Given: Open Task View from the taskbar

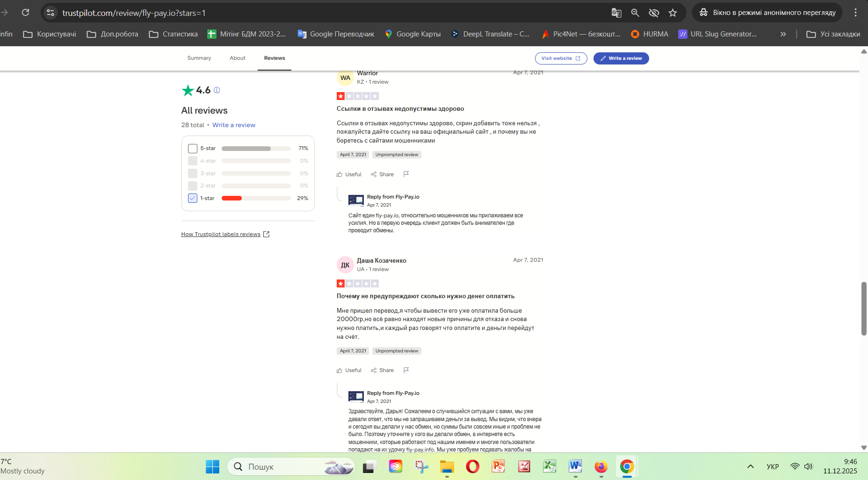Looking at the screenshot, I should [370, 466].
